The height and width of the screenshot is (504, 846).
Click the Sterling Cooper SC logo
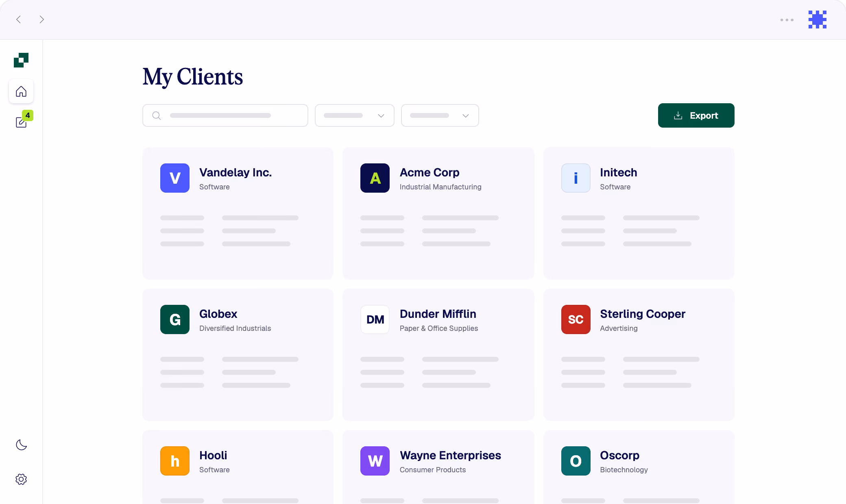pos(576,319)
